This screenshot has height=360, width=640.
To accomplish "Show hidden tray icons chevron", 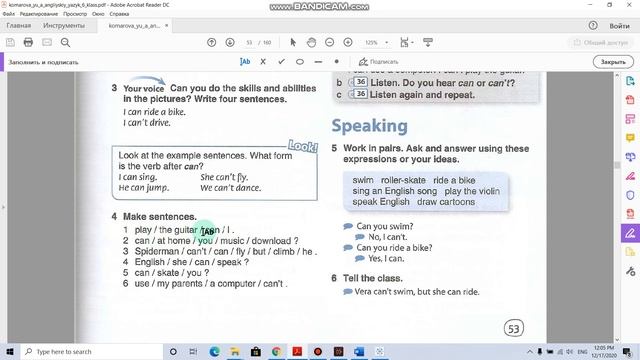I will [x=529, y=351].
